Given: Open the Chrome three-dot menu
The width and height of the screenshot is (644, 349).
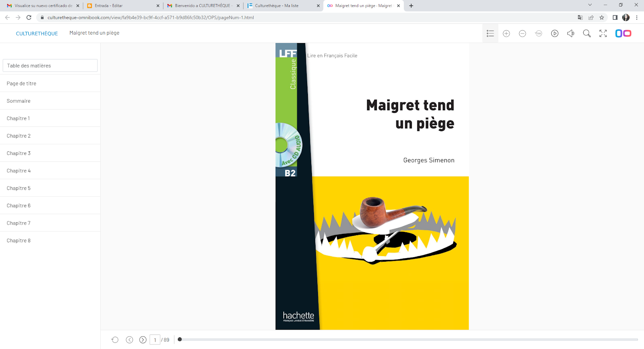Looking at the screenshot, I should point(637,17).
